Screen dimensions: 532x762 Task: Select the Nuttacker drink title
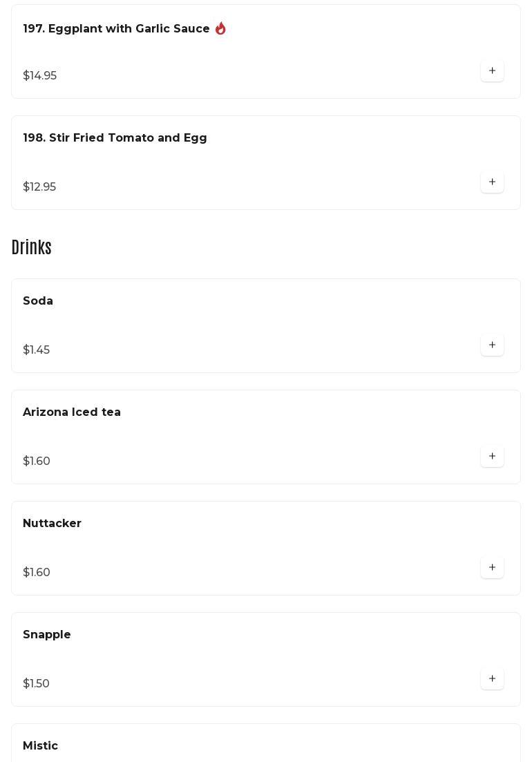(52, 524)
